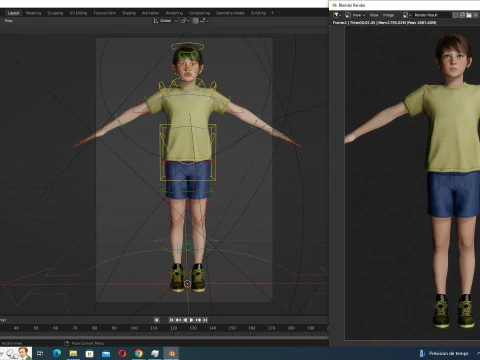Open Microsoft Store from the taskbar
The height and width of the screenshot is (360, 480).
89,353
